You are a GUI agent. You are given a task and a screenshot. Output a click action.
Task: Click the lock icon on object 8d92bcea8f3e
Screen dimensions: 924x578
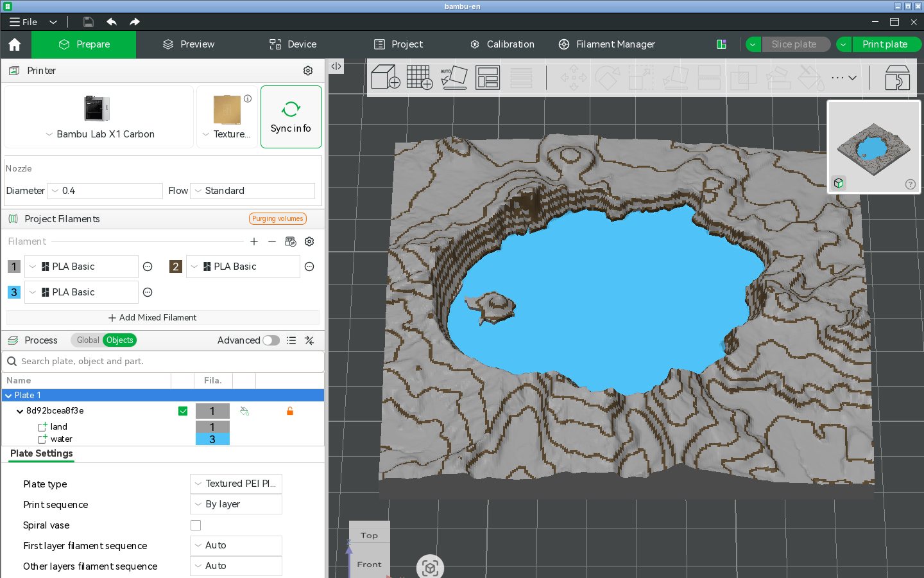tap(290, 411)
